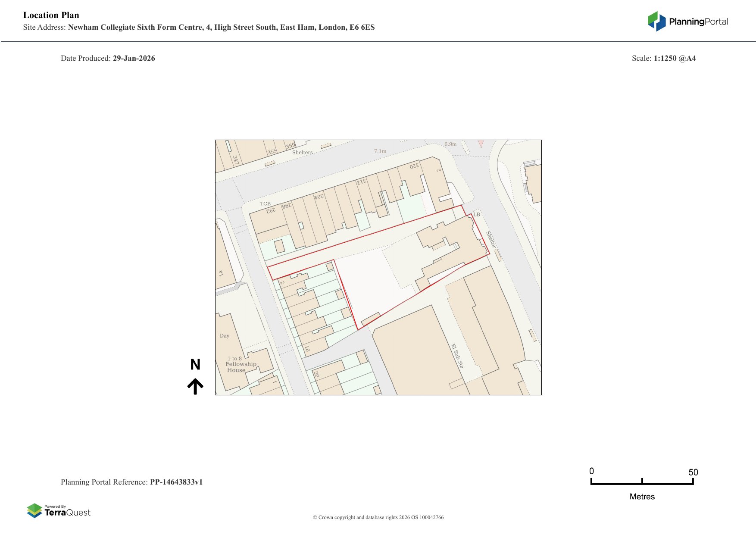Viewport: 756px width, 535px height.
Task: Click the Planning Portal logo icon
Action: 656,21
